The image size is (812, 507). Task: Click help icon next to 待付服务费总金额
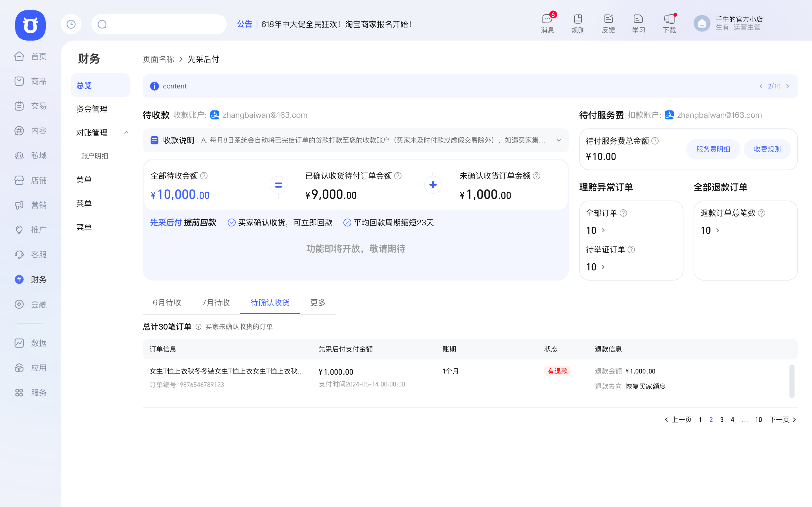coord(655,141)
